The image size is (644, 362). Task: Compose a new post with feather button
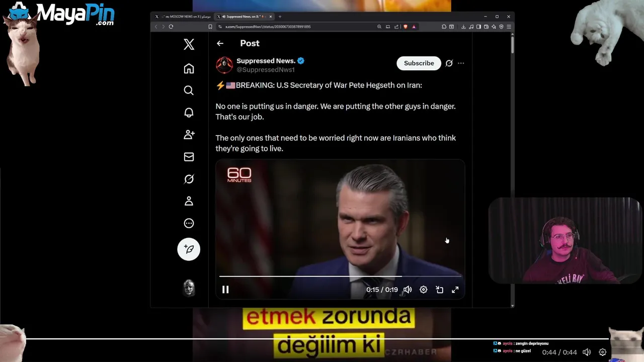189,249
